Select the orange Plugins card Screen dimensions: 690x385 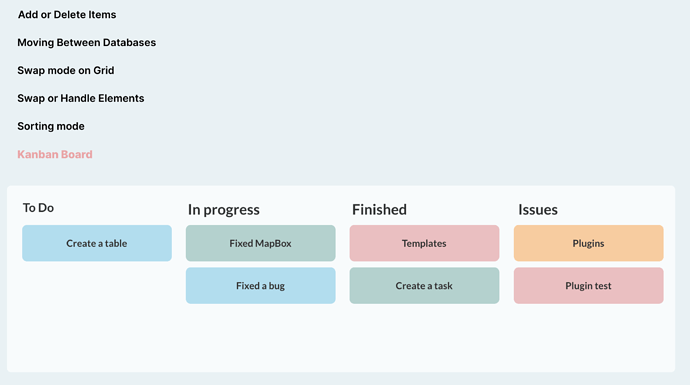pos(588,243)
